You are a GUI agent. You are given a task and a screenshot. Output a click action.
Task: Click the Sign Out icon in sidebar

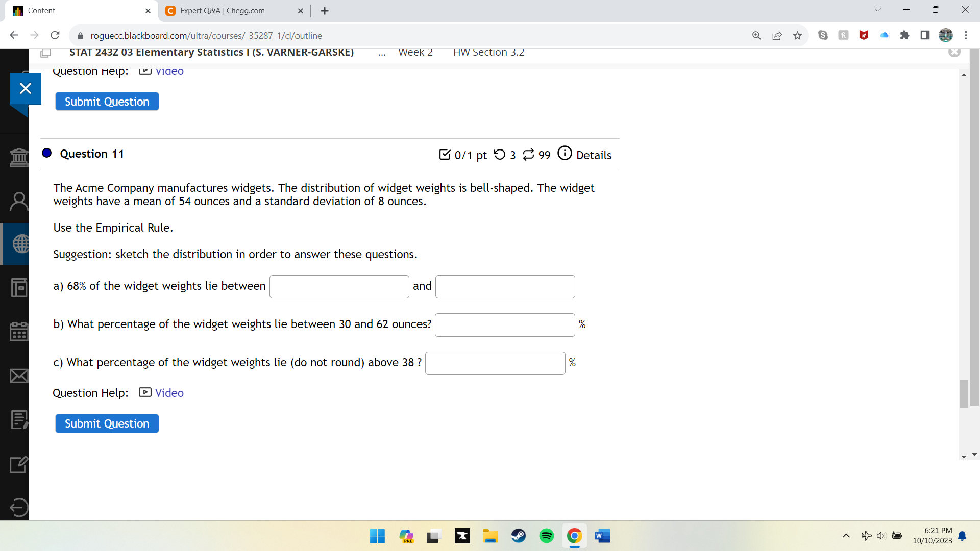(19, 507)
